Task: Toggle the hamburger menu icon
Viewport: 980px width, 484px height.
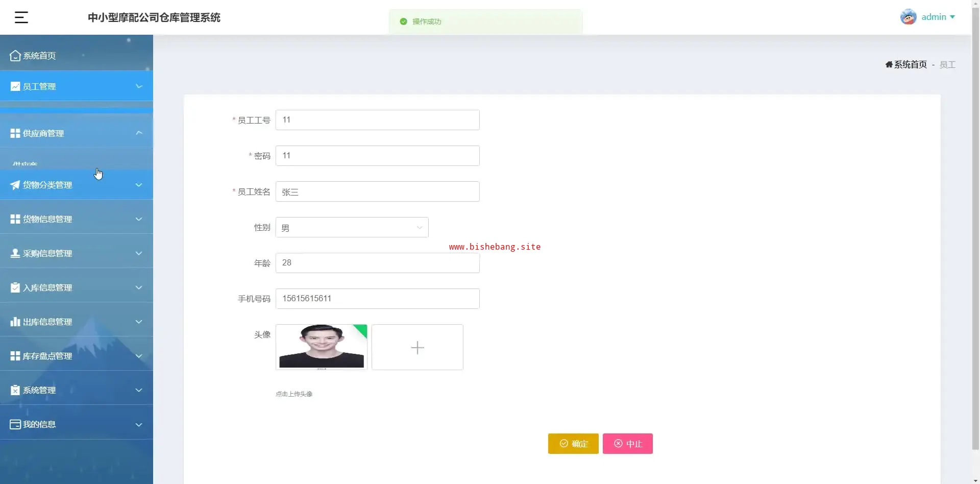Action: pyautogui.click(x=21, y=17)
